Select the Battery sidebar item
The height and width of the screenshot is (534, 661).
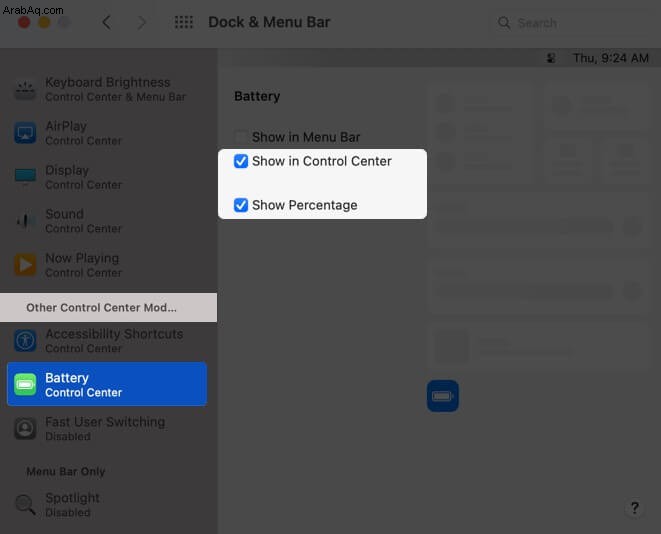click(107, 384)
